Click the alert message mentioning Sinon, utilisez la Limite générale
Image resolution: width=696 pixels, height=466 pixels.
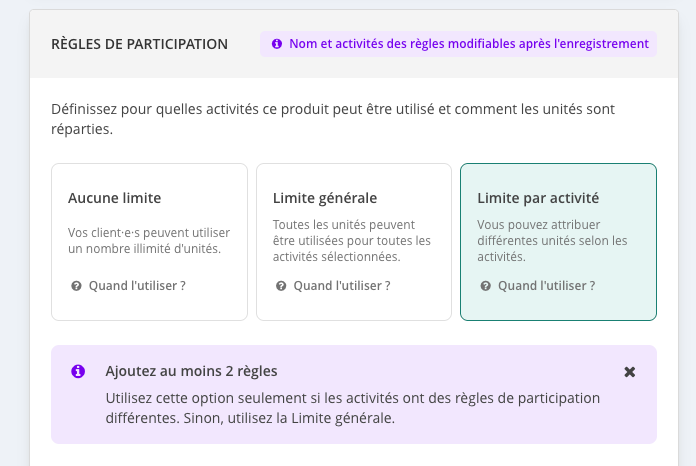pos(353,408)
